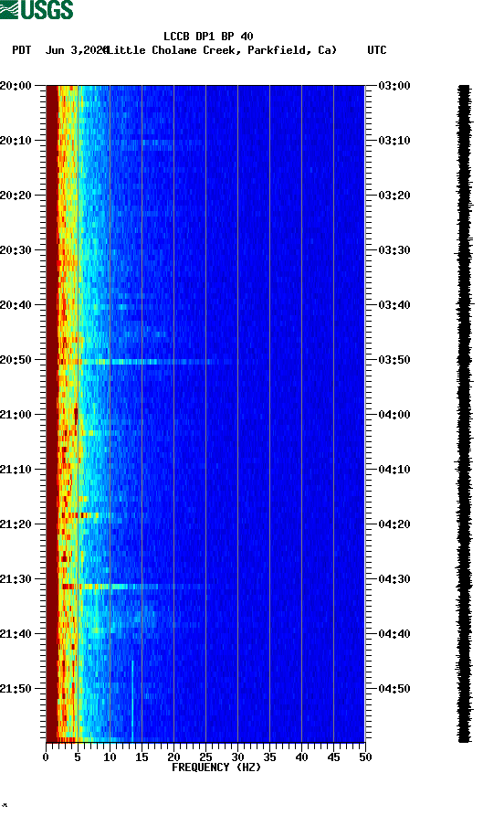Click the '50' frequency axis label
The height and width of the screenshot is (815, 504).
point(365,757)
